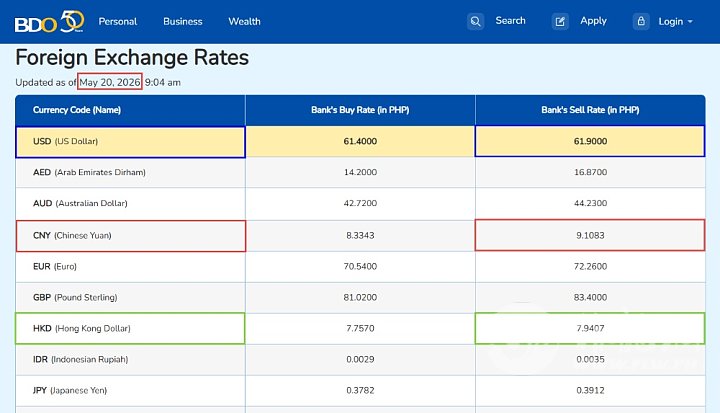Click USD buy rate 61.4000
Viewport: 720px width, 413px height.
coord(360,141)
